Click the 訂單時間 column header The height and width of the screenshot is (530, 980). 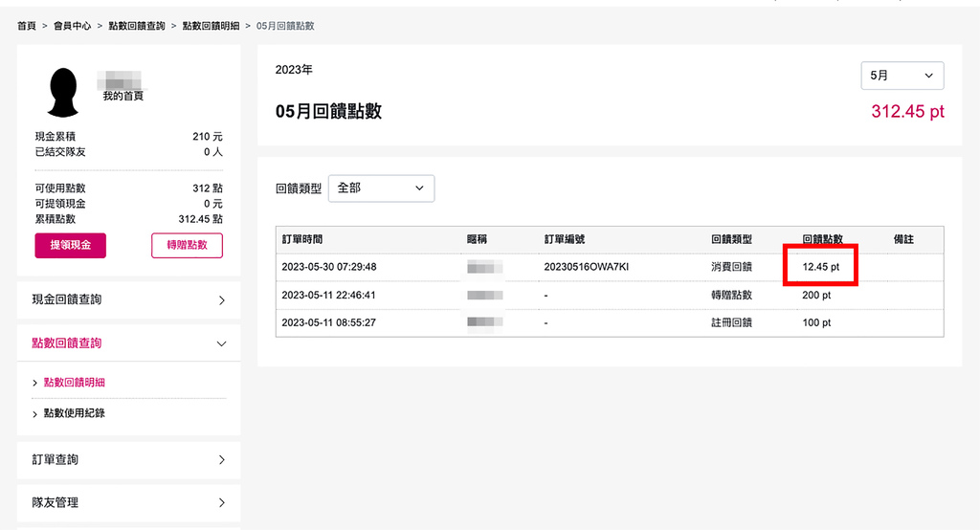[301, 239]
